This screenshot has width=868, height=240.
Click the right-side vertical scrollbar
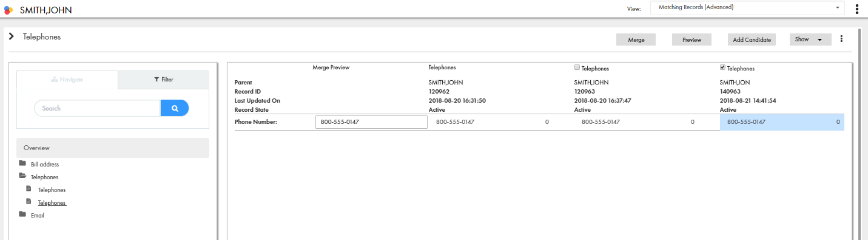point(860,134)
